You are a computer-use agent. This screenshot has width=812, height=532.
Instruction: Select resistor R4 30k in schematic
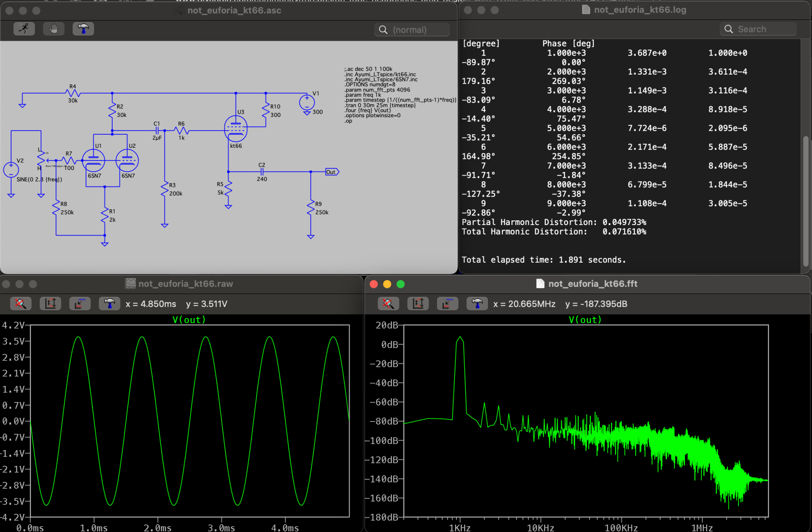[73, 93]
